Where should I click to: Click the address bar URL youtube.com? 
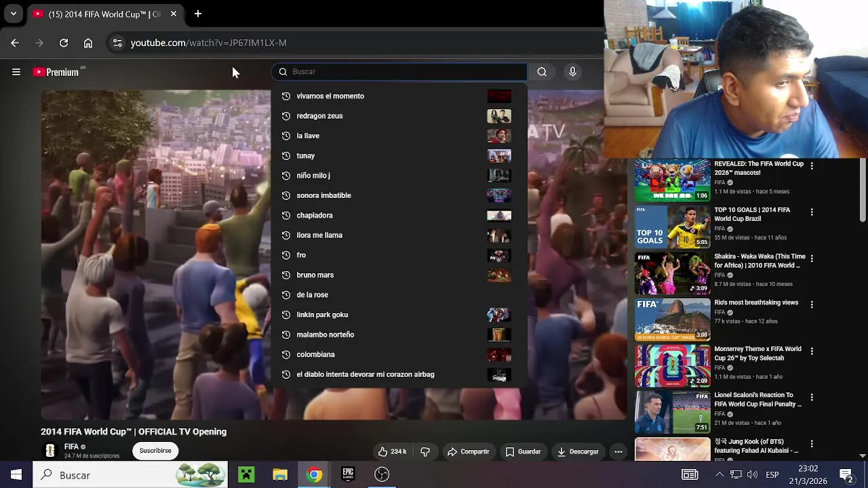209,43
